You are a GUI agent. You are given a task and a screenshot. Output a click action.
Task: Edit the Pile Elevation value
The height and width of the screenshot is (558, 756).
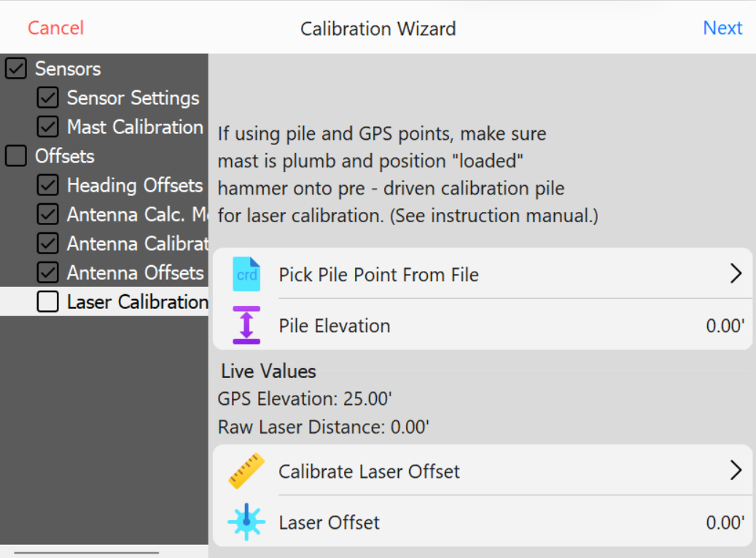tap(725, 326)
